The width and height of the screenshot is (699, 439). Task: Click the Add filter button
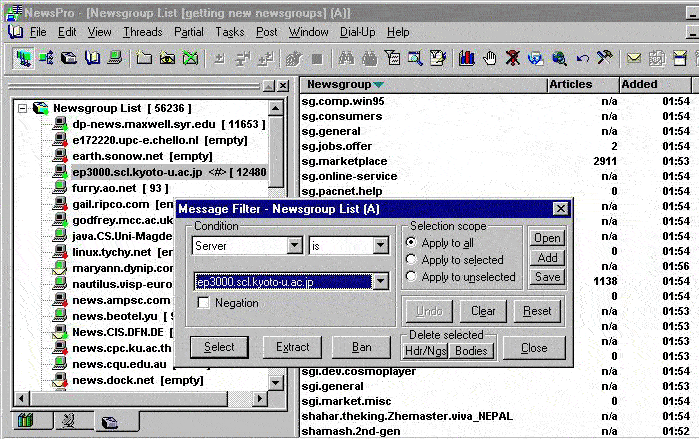547,258
